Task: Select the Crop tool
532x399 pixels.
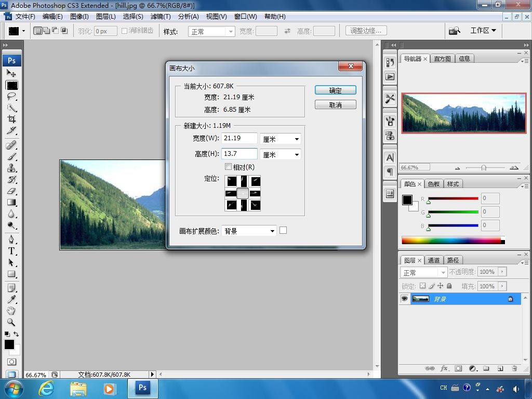Action: (11, 119)
